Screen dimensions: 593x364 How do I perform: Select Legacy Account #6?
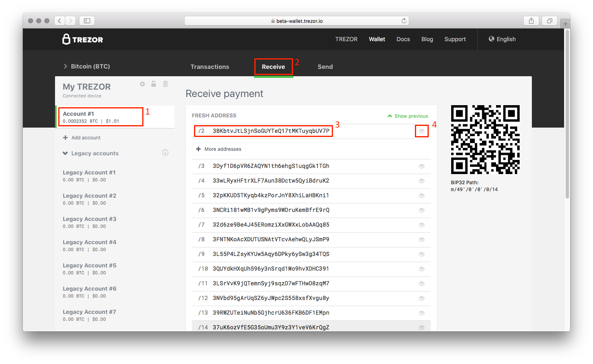pyautogui.click(x=90, y=292)
